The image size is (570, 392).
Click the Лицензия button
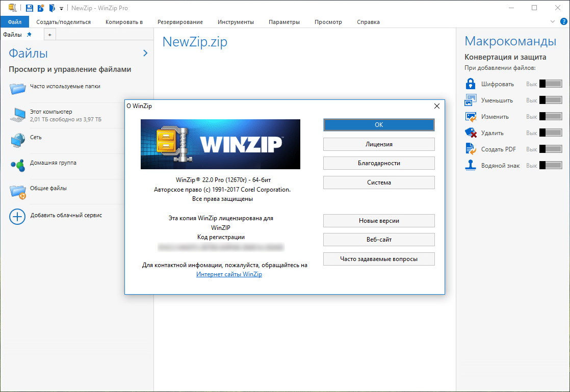(x=379, y=144)
